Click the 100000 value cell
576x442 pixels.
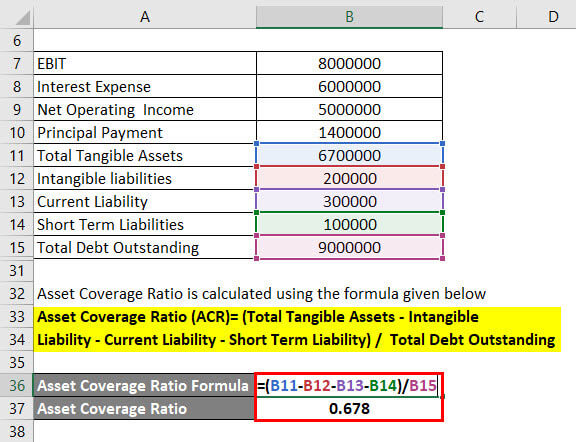click(349, 224)
